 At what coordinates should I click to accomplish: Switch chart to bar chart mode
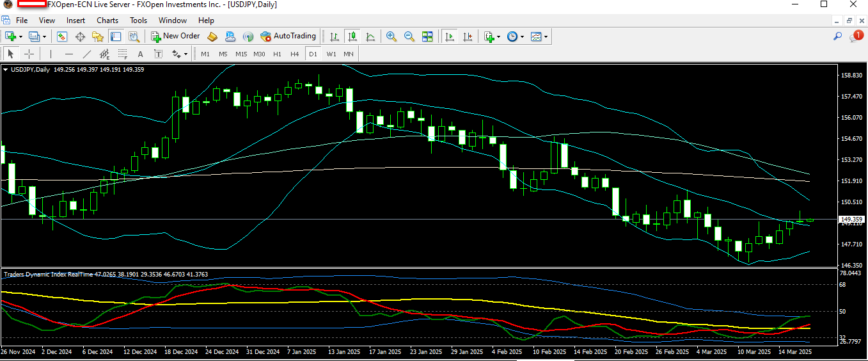point(335,36)
